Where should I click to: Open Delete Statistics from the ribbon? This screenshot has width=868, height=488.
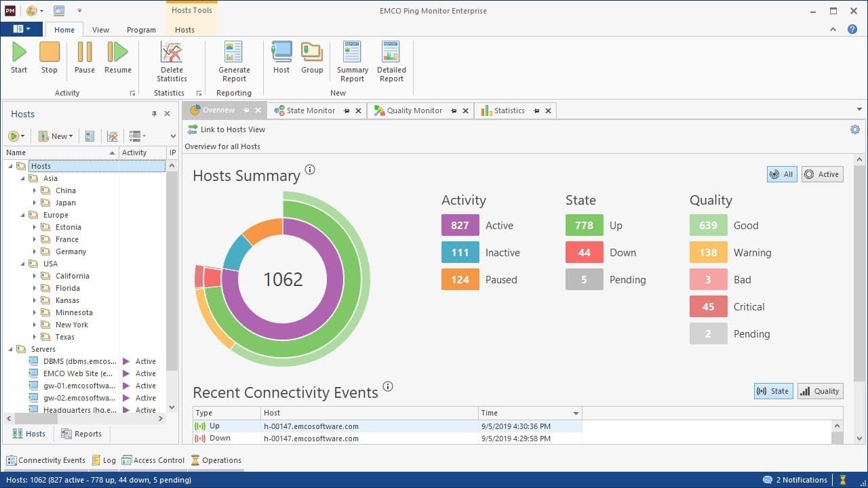171,60
